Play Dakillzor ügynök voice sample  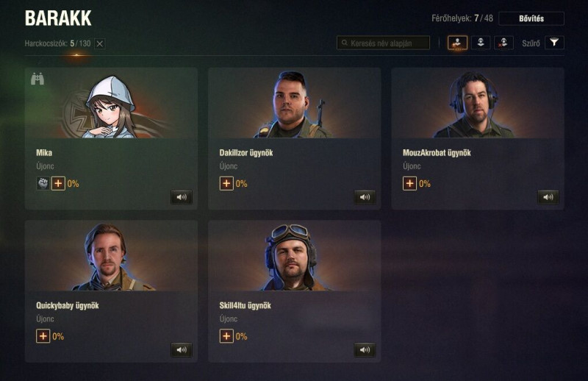click(x=365, y=197)
